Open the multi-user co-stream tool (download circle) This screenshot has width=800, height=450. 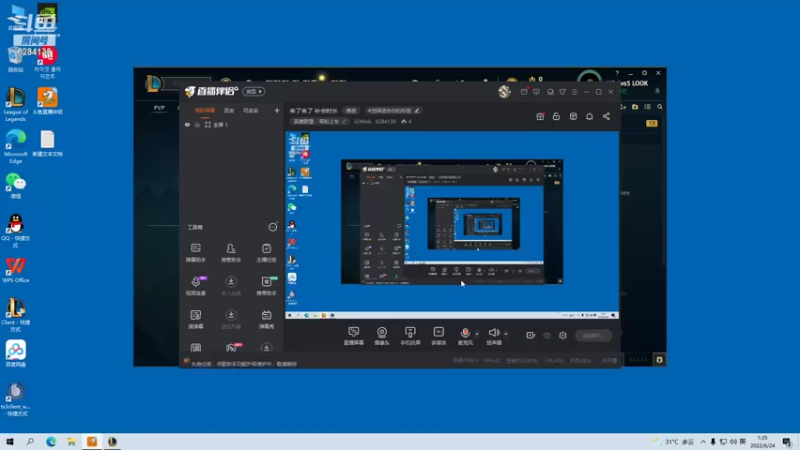click(231, 286)
